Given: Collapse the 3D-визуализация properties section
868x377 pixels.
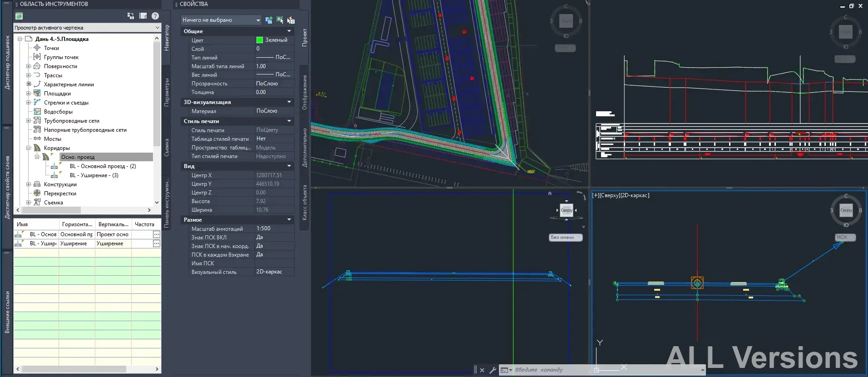Looking at the screenshot, I should (289, 102).
